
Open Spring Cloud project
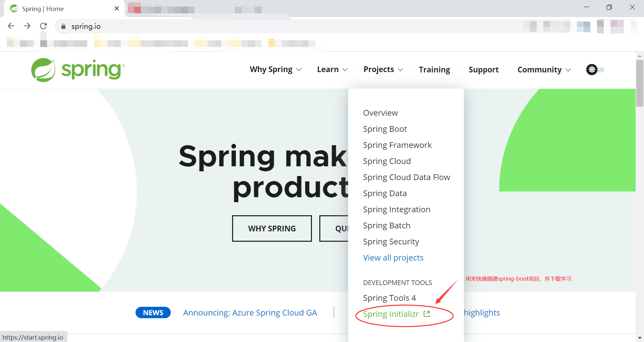(387, 161)
